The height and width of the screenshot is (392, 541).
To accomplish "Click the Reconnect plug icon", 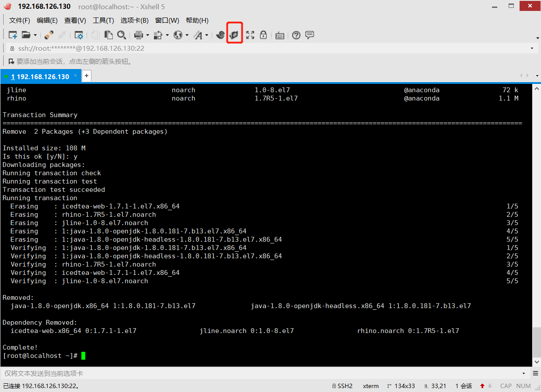I will (49, 35).
